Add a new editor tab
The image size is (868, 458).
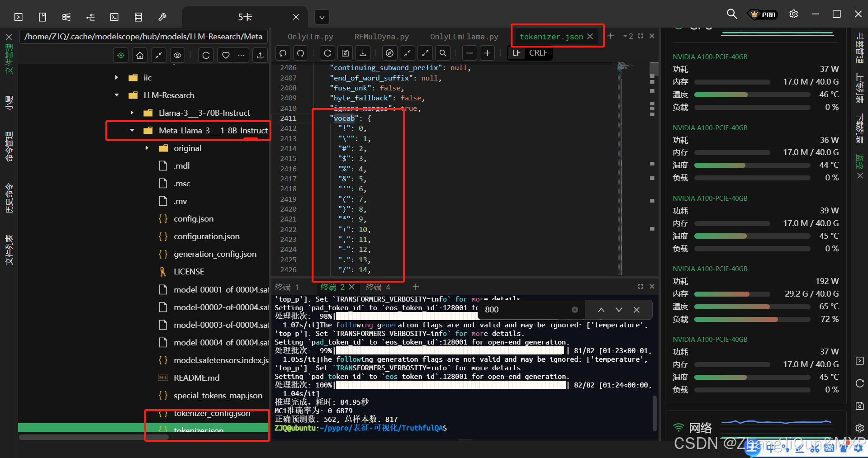click(x=611, y=36)
